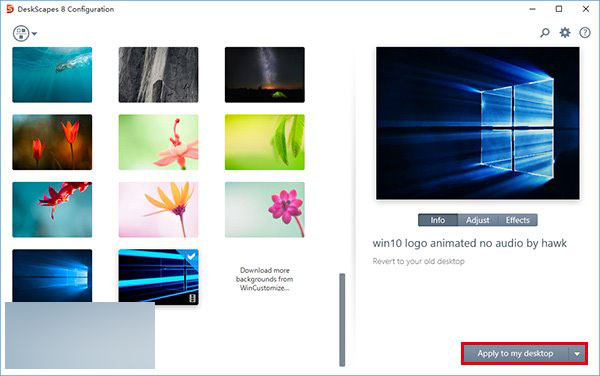The image size is (600, 376).
Task: Switch to the Info tab
Action: (438, 220)
